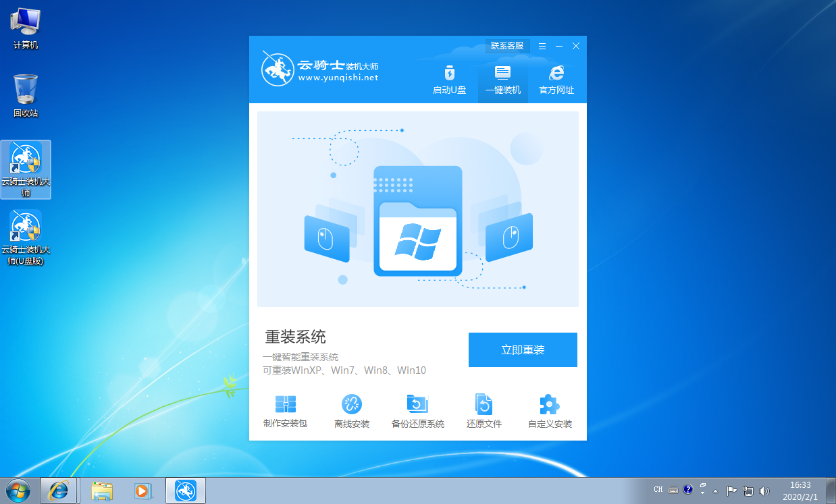
Task: Click the CH input language indicator
Action: [658, 490]
